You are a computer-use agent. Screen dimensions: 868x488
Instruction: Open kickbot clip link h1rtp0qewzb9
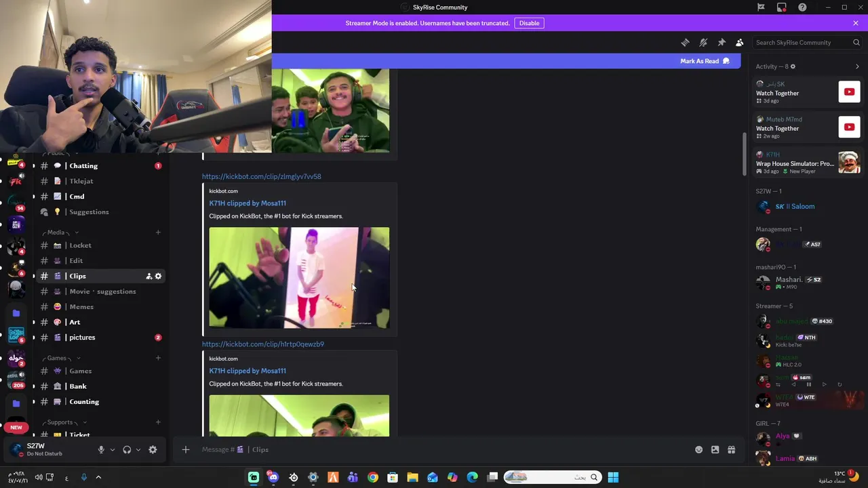262,344
